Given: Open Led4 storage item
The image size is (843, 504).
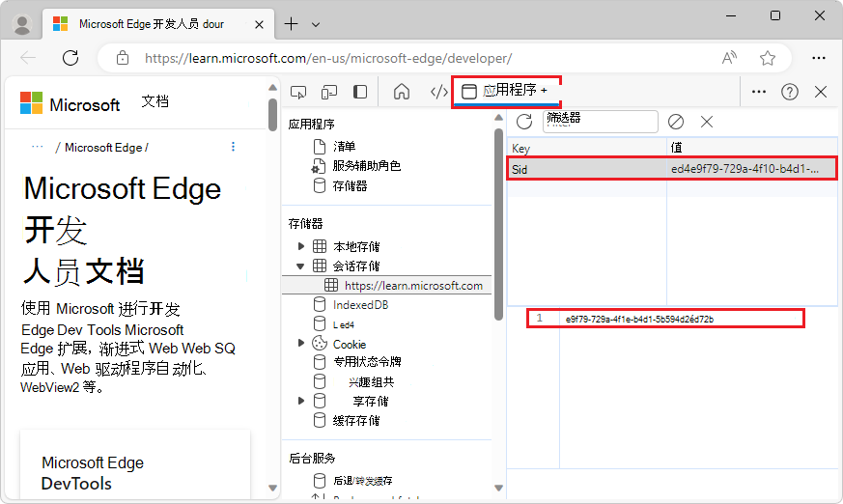Looking at the screenshot, I should pos(343,324).
